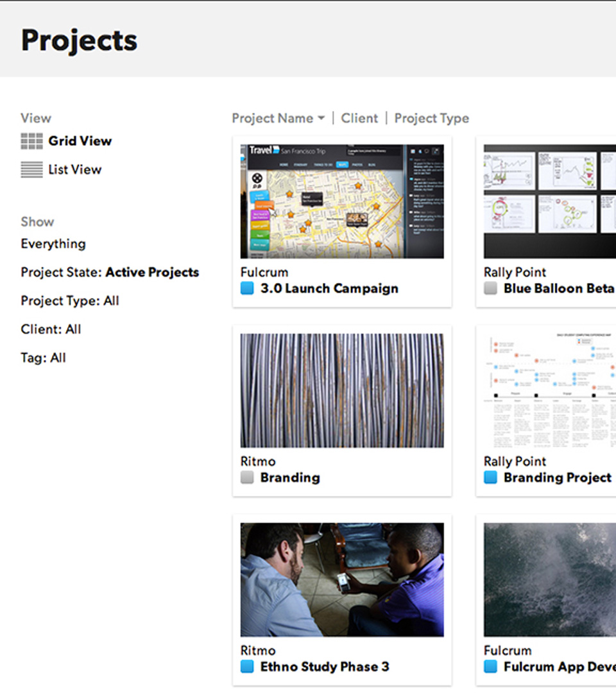Switch to List View label

(75, 169)
